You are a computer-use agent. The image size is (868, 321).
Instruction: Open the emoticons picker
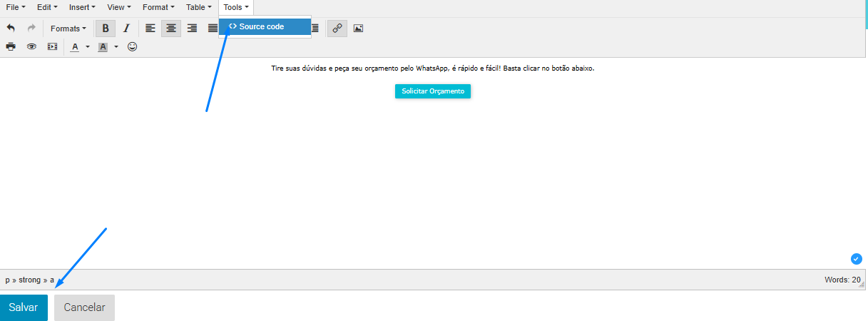point(132,46)
